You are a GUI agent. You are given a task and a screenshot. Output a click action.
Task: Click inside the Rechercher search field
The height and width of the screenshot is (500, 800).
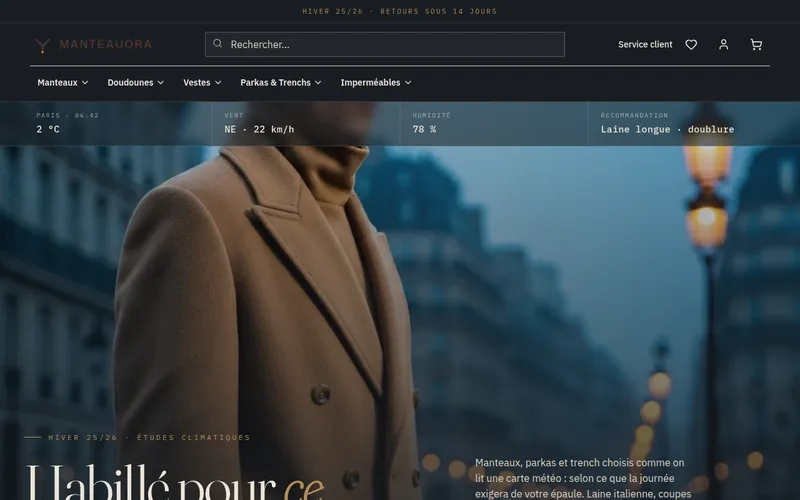385,44
